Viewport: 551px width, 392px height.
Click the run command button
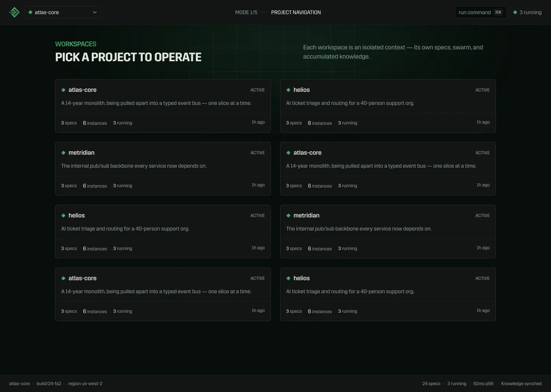(x=481, y=12)
